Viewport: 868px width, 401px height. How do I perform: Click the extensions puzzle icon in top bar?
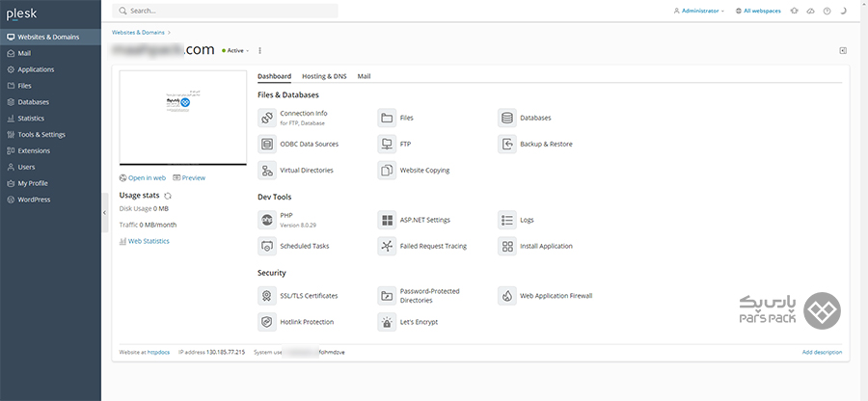pyautogui.click(x=795, y=11)
